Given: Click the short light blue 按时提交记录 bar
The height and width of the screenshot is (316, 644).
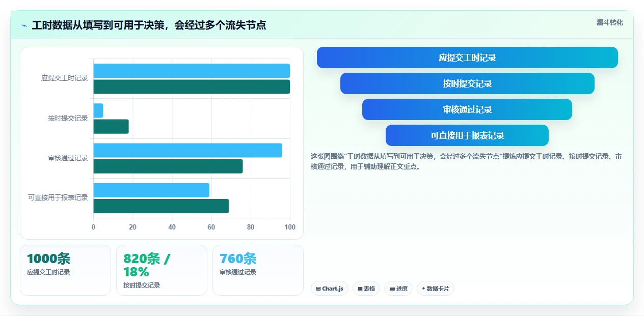Looking at the screenshot, I should 98,110.
